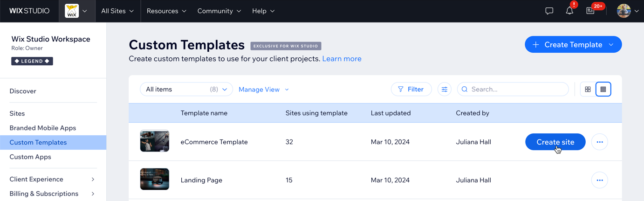The width and height of the screenshot is (644, 201).
Task: Sort by Last updated column header
Action: (x=391, y=113)
